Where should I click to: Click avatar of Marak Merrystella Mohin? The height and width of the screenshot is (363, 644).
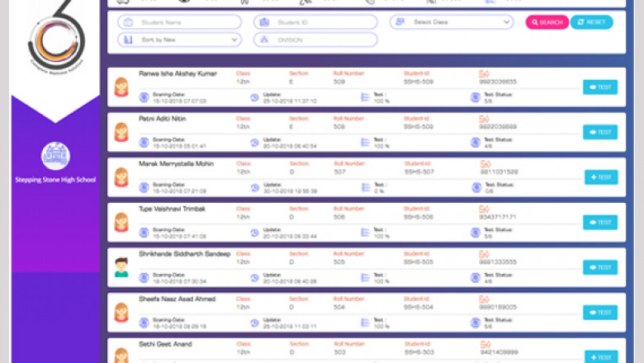pyautogui.click(x=121, y=177)
